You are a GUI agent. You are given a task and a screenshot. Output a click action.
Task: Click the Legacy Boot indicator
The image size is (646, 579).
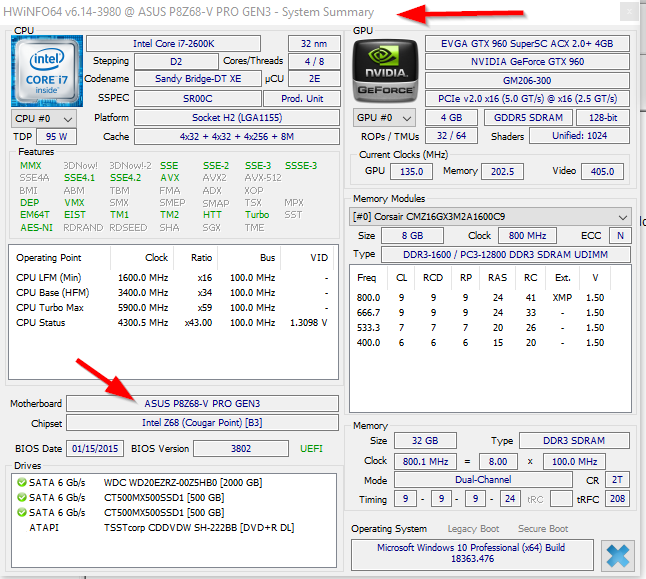(x=473, y=529)
